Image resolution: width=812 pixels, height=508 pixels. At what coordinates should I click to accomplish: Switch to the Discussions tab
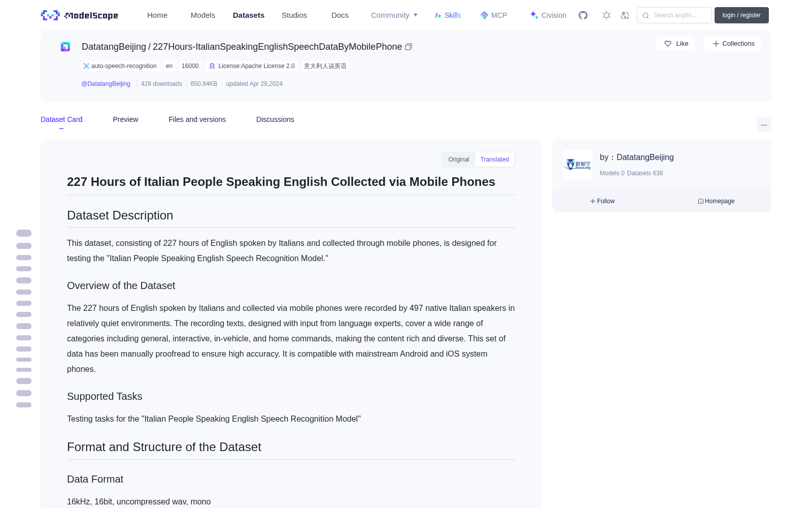click(275, 119)
